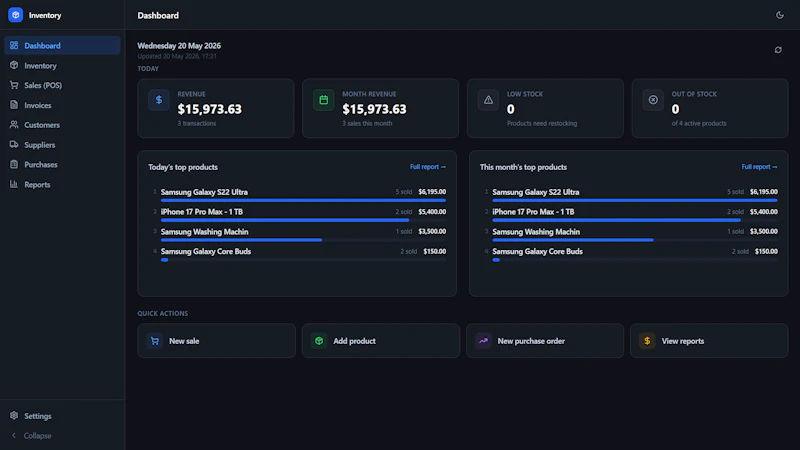
Task: Toggle the dark mode moon icon
Action: point(780,15)
